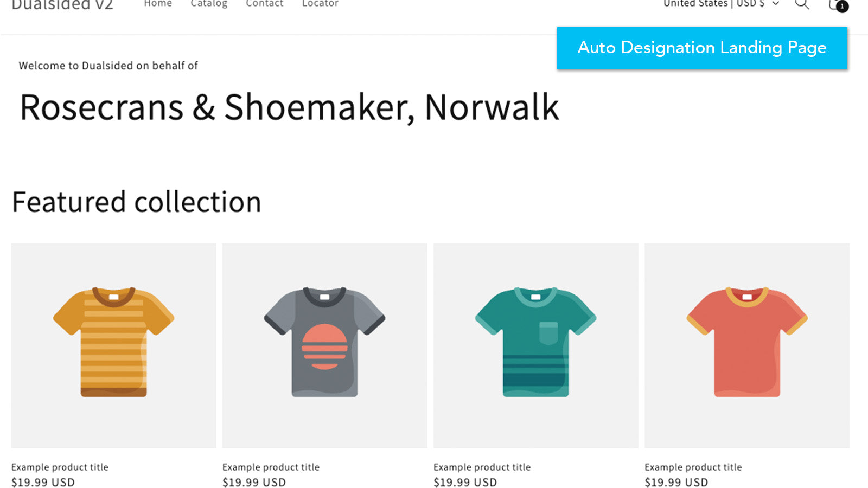Open the store Locator page
Image resolution: width=868 pixels, height=488 pixels.
coord(320,4)
